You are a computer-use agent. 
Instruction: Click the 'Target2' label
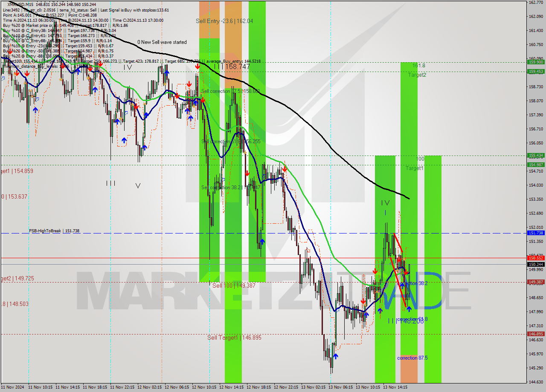click(417, 75)
